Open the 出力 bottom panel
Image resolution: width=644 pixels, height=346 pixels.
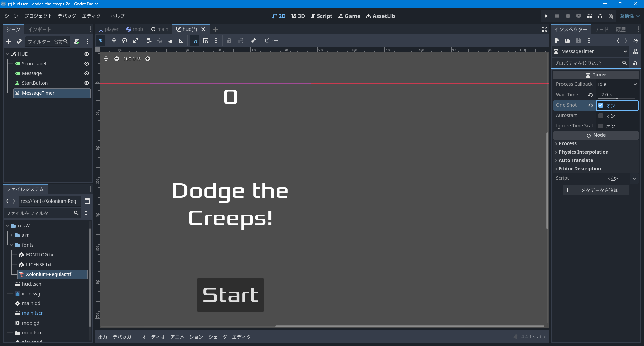[103, 337]
